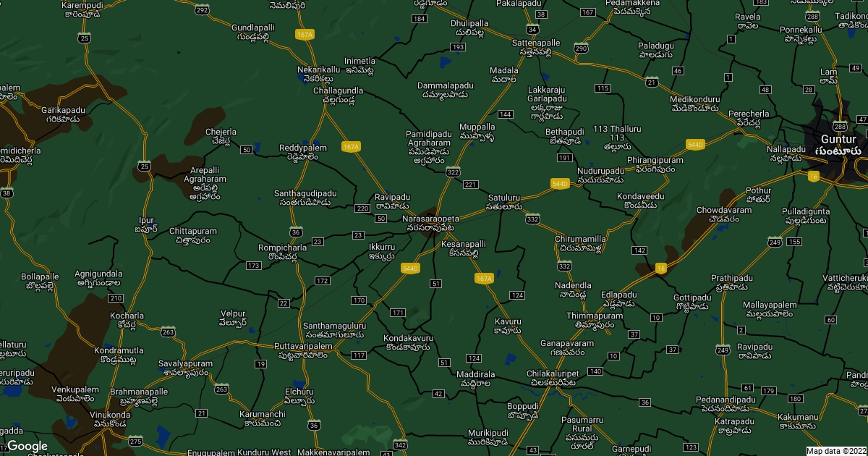This screenshot has width=868, height=456.
Task: Select the 210 road marker near Agnigundala
Action: click(x=115, y=298)
